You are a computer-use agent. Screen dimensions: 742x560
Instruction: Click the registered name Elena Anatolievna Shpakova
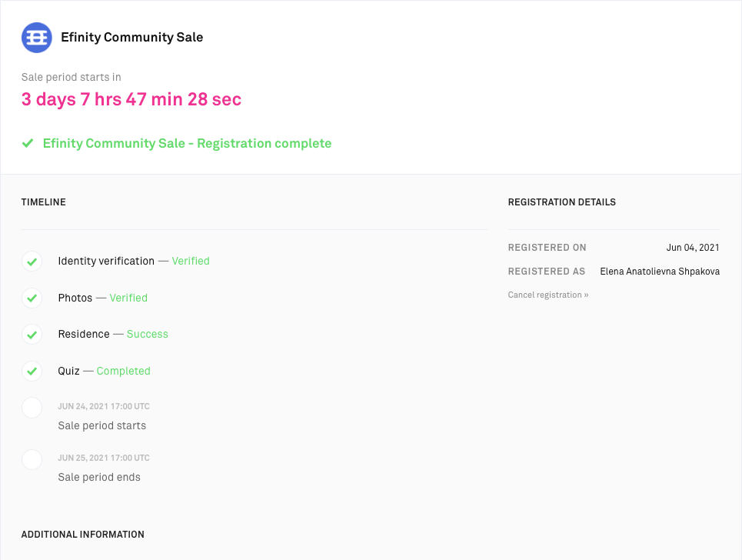click(x=660, y=272)
